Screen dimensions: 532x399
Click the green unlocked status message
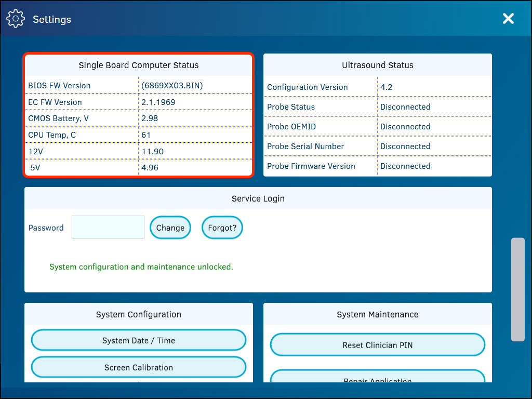tap(141, 266)
